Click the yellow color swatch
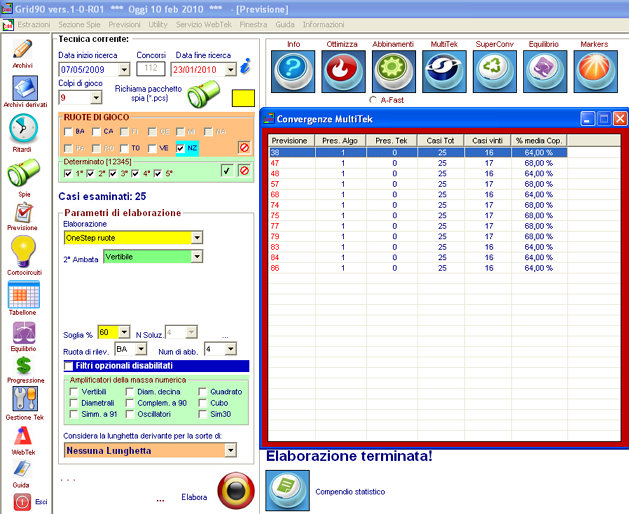Screen dimensions: 629x514 pyautogui.click(x=243, y=98)
